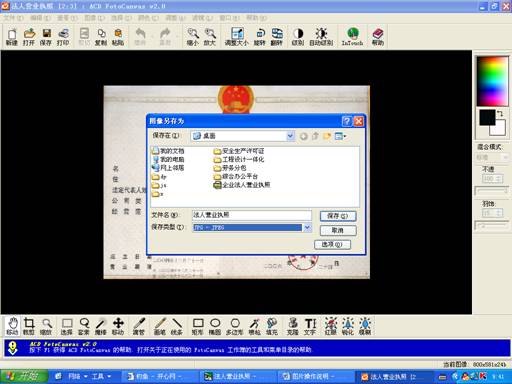The height and width of the screenshot is (384, 512).
Task: Open the 保存类型 file type dropdown
Action: (307, 227)
